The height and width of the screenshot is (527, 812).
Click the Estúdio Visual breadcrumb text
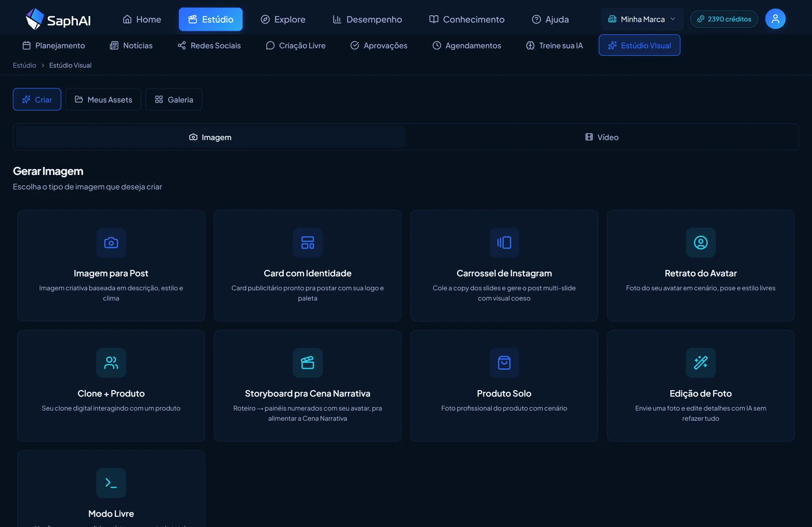pos(70,65)
